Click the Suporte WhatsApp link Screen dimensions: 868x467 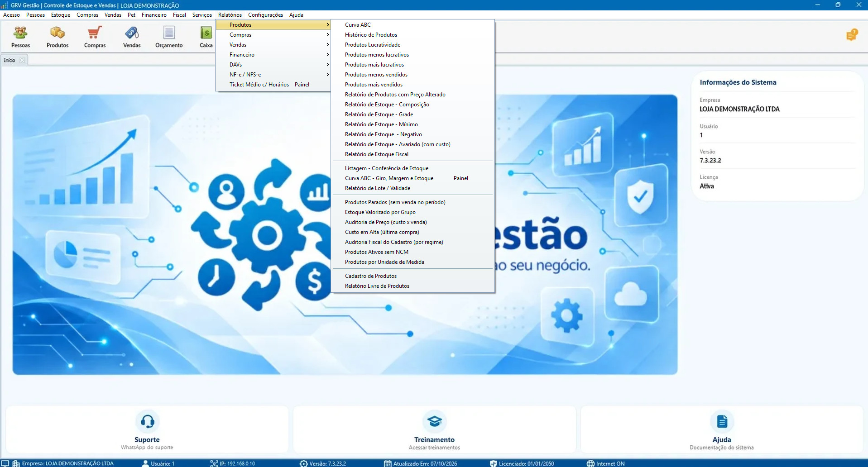pos(147,448)
